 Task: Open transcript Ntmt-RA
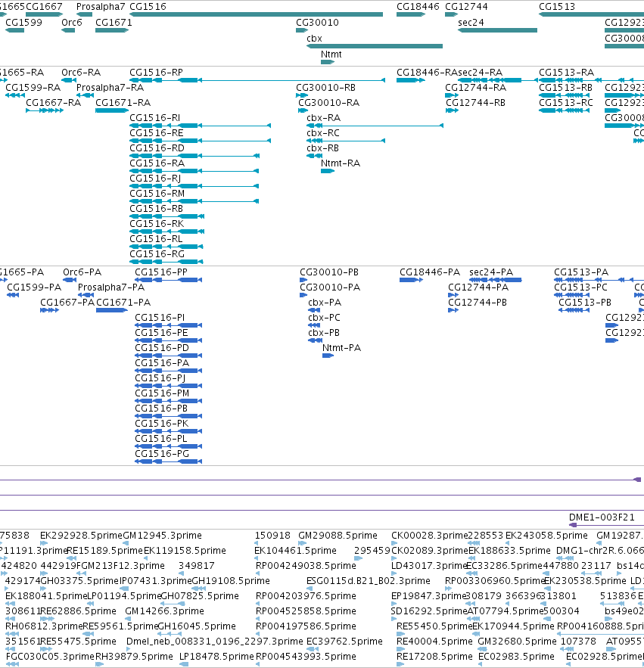tap(341, 163)
